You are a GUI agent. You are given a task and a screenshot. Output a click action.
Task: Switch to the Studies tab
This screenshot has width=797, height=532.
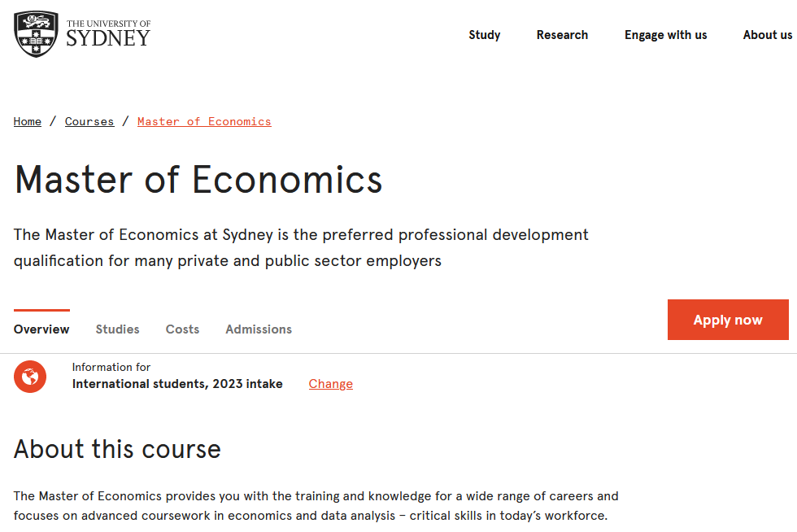coord(118,329)
